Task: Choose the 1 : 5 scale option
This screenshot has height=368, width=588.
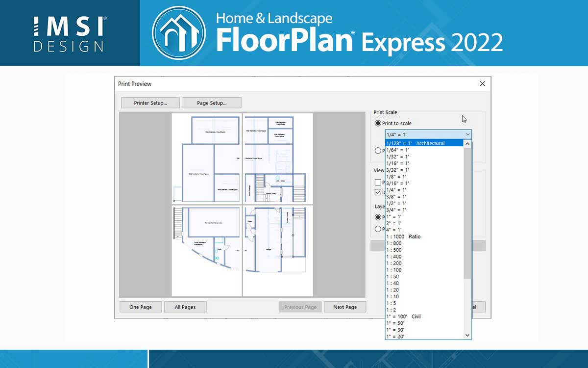Action: (424, 303)
